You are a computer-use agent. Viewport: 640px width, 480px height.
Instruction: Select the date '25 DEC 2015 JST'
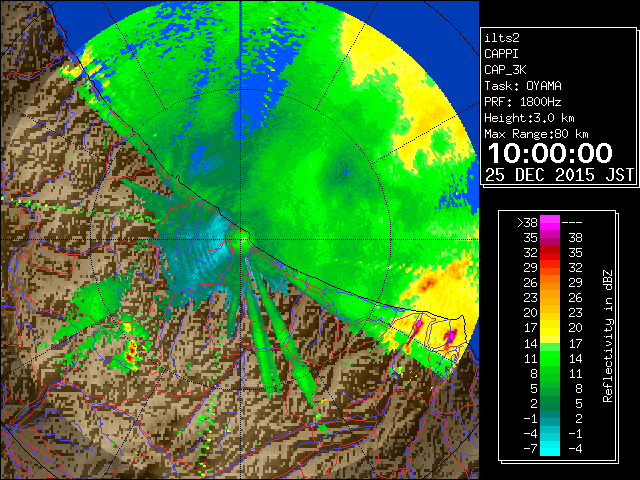click(560, 175)
